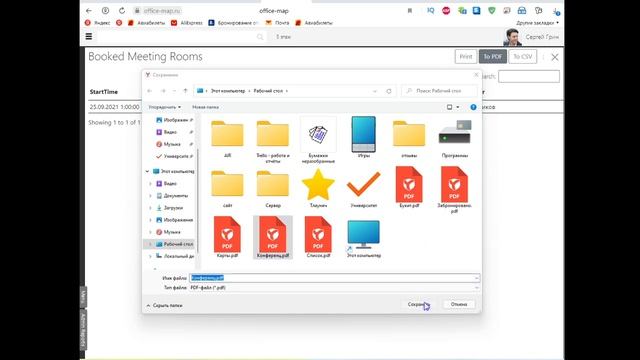Image resolution: width=640 pixels, height=360 pixels.
Task: Go back in the browser toolbar
Action: 89,11
